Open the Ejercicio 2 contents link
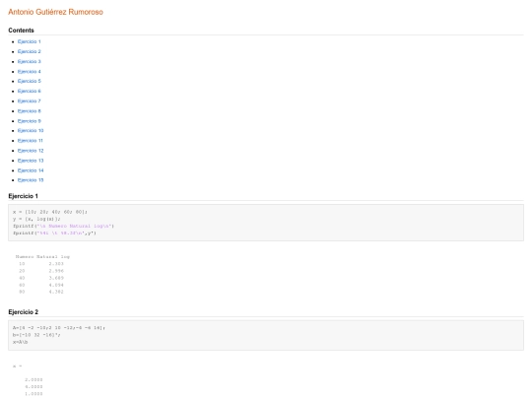This screenshot has height=399, width=532. [x=30, y=51]
